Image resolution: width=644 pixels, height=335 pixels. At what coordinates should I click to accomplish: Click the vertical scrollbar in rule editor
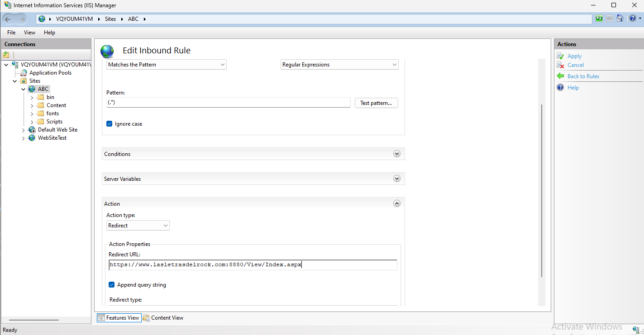tap(542, 191)
